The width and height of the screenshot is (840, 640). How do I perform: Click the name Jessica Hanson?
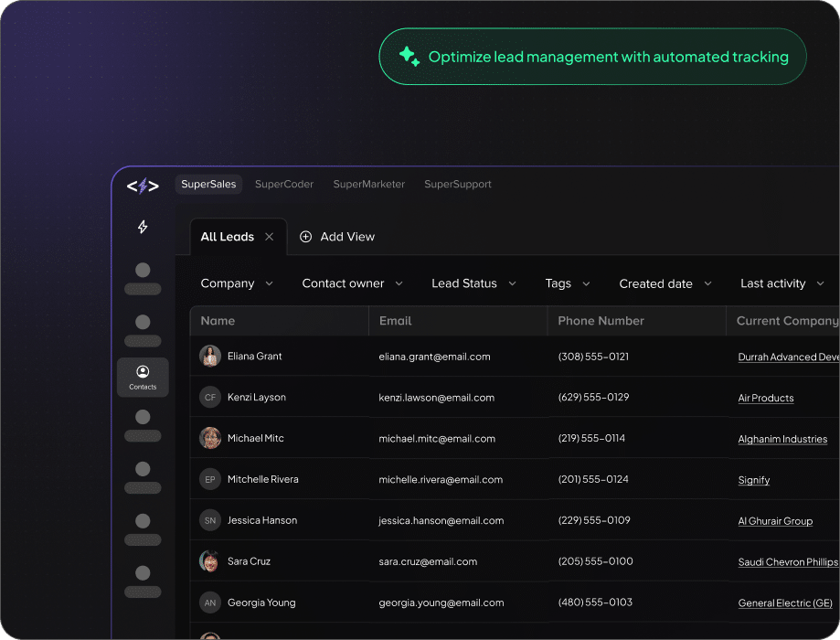click(262, 520)
